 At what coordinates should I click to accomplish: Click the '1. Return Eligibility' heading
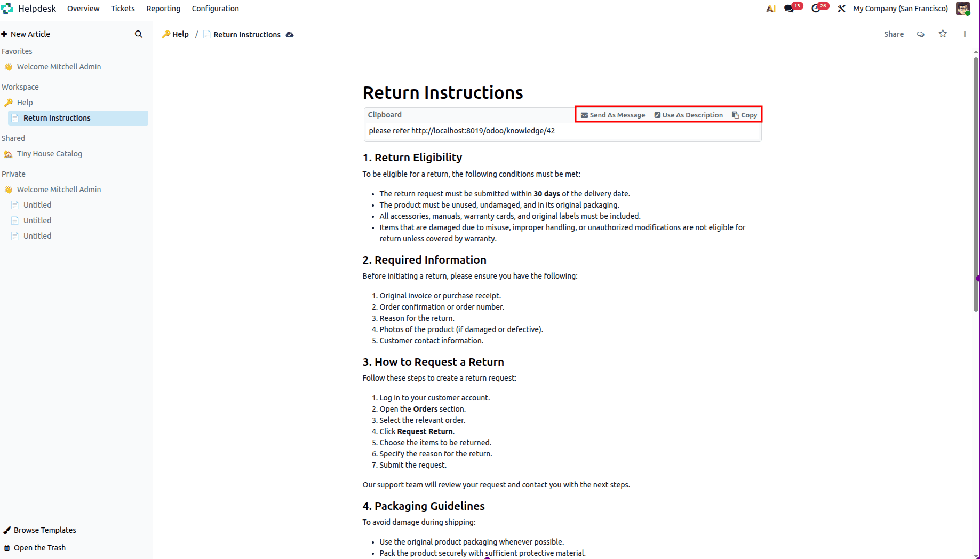412,158
